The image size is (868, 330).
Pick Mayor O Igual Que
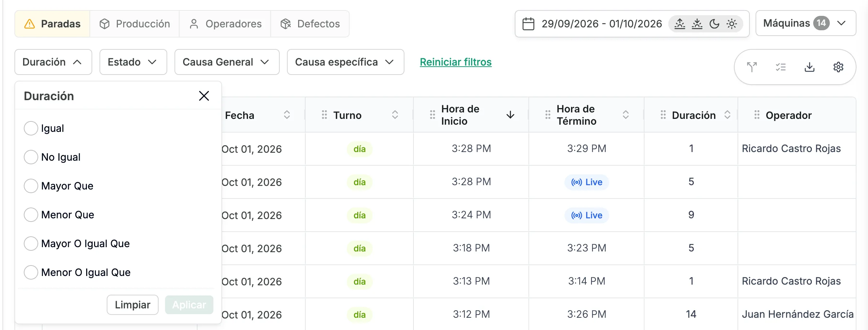(31, 244)
